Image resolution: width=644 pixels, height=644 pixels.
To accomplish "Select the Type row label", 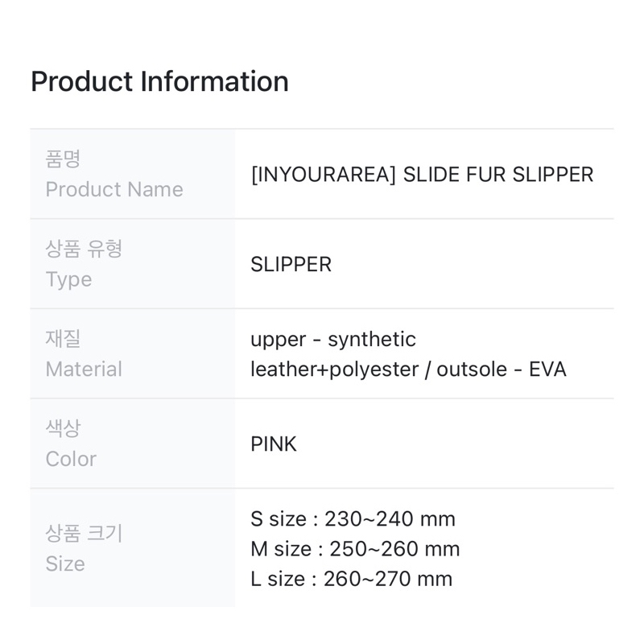I will [68, 279].
